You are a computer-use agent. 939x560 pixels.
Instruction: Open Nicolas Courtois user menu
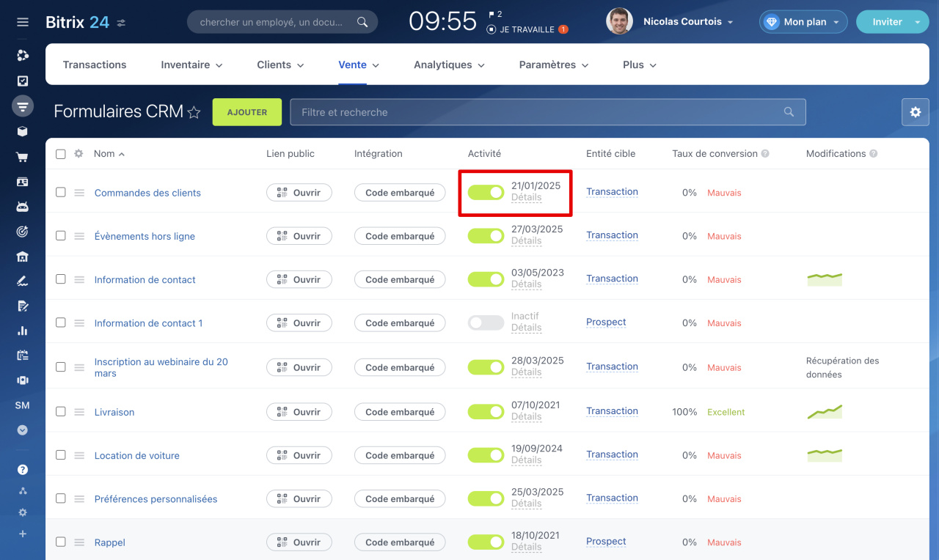click(688, 22)
